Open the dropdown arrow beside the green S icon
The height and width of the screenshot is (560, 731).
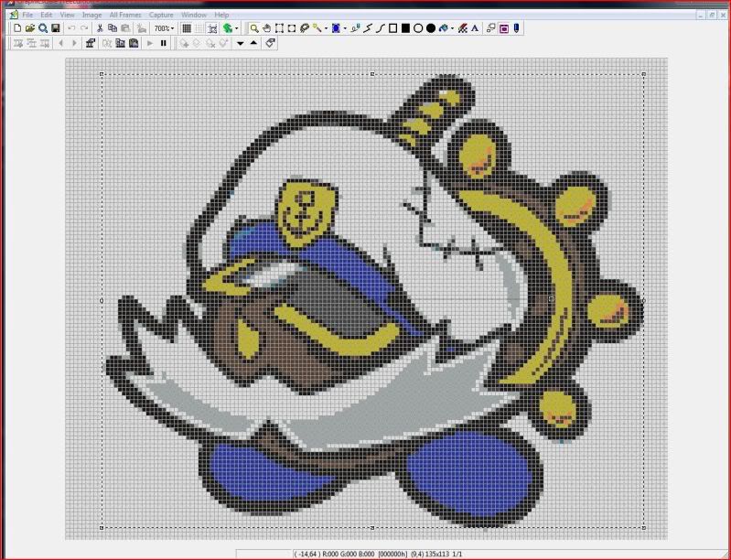click(236, 28)
